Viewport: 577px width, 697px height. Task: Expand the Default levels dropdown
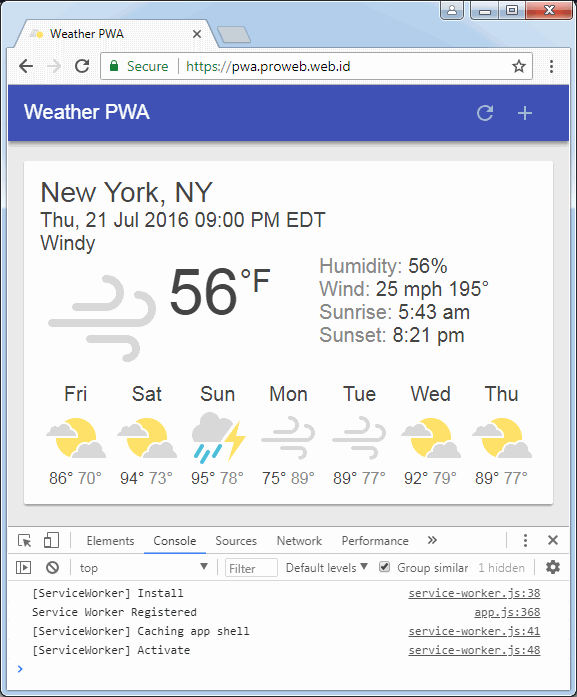click(326, 568)
